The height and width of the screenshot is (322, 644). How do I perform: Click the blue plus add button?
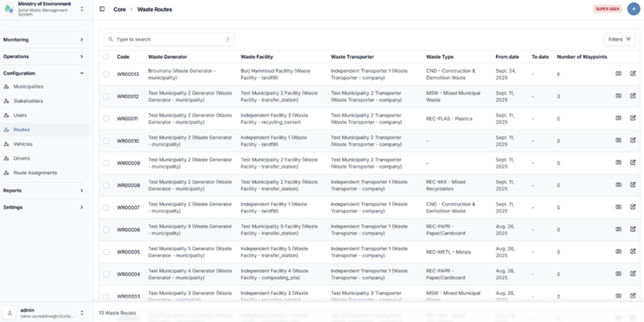pyautogui.click(x=634, y=9)
